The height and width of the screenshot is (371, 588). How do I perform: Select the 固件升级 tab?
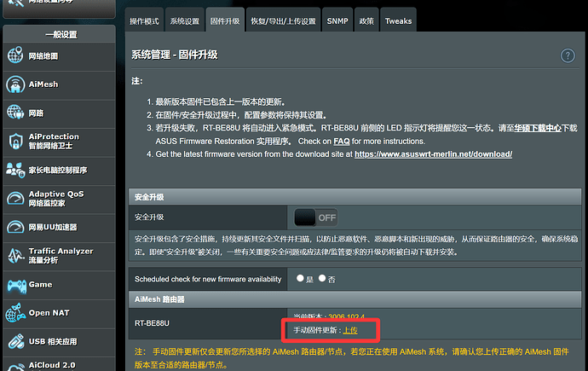pyautogui.click(x=225, y=21)
